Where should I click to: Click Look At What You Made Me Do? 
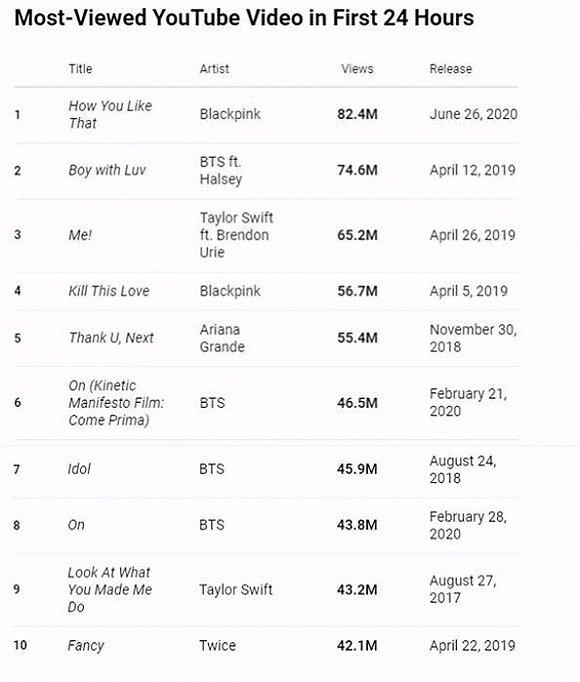(110, 589)
